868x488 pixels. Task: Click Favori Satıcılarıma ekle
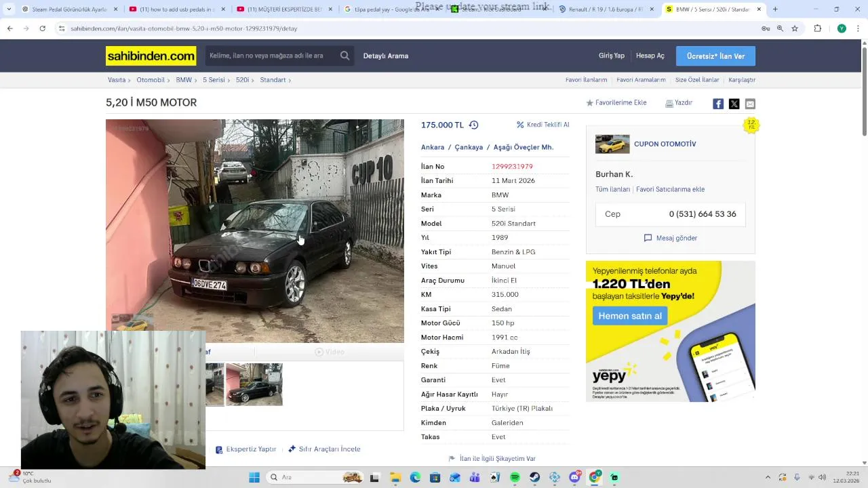[x=670, y=189]
